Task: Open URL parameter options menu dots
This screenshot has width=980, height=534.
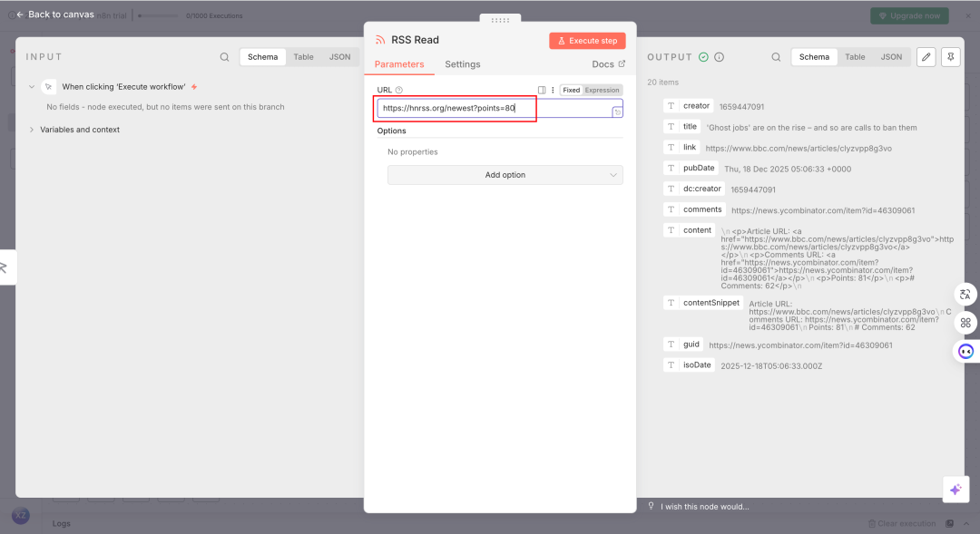Action: [553, 90]
